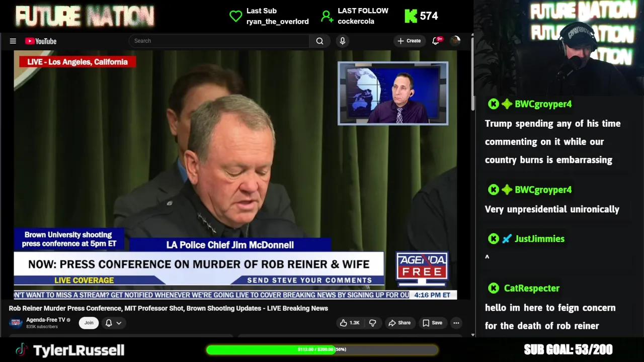Click the 835K subscribers text
This screenshot has width=644, height=362.
pyautogui.click(x=42, y=327)
